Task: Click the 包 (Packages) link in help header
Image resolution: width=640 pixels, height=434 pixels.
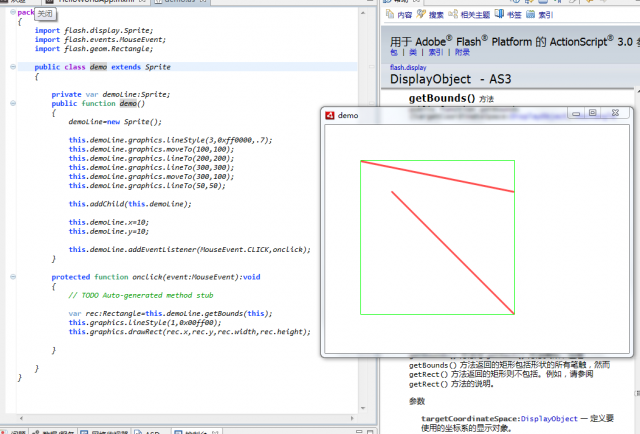Action: click(x=392, y=52)
